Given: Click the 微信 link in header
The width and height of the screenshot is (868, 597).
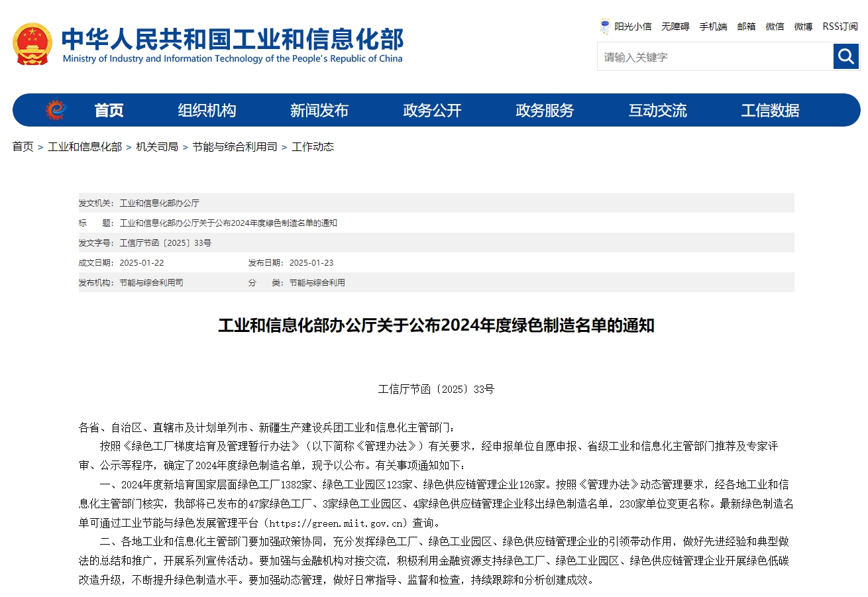Looking at the screenshot, I should click(775, 27).
